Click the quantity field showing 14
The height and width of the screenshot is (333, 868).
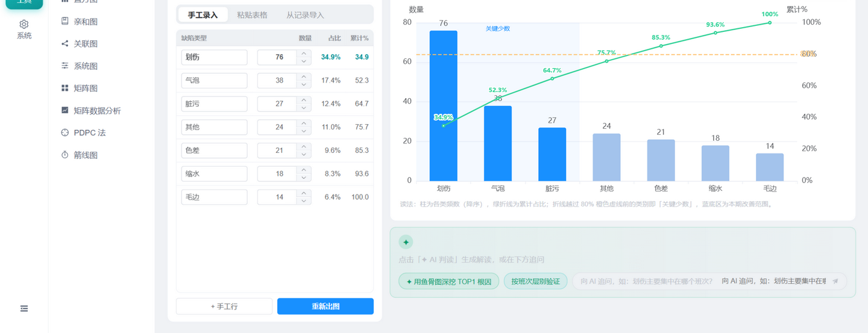point(277,197)
